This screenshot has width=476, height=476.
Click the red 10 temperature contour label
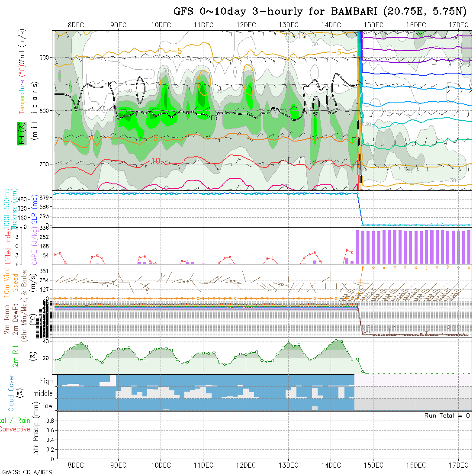pyautogui.click(x=155, y=161)
